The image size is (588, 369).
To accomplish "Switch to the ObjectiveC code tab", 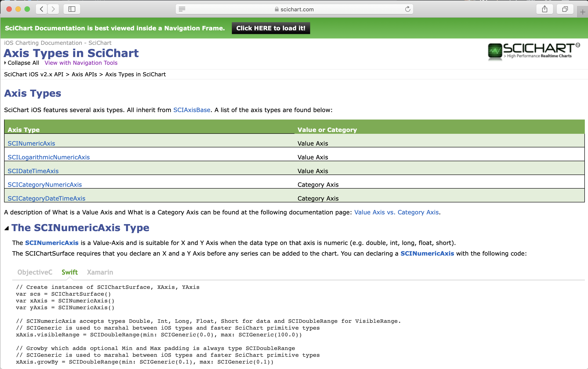I will point(35,272).
